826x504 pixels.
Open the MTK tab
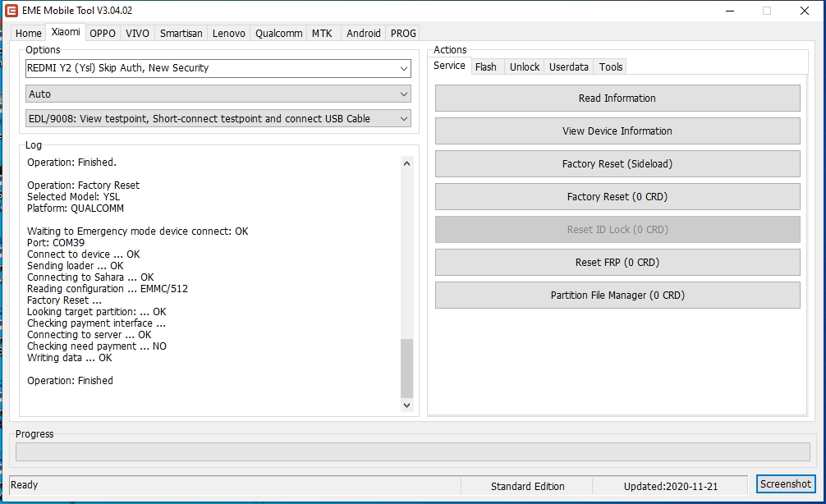click(x=322, y=33)
